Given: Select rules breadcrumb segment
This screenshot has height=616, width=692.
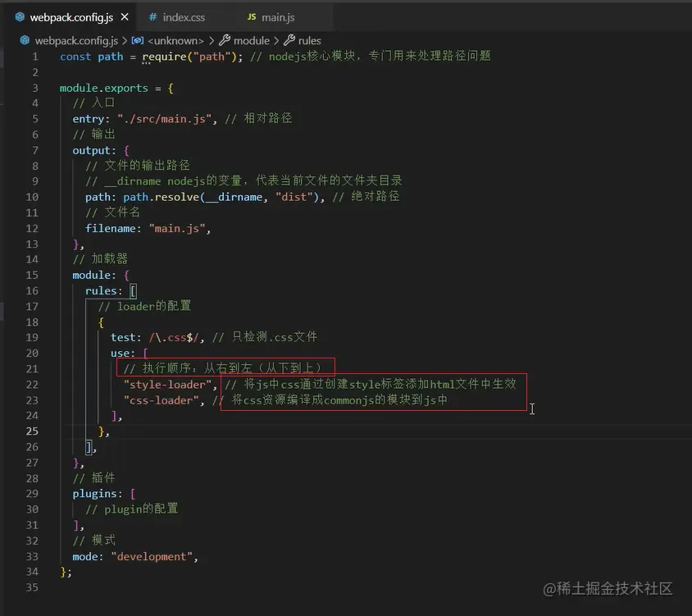Looking at the screenshot, I should click(309, 41).
